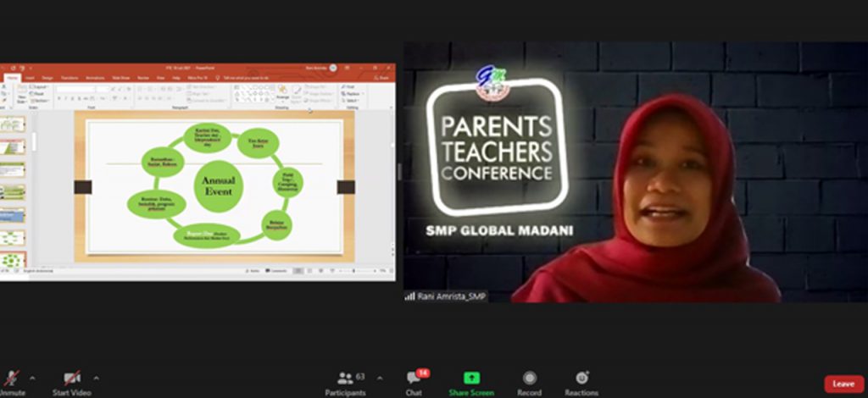Open the Review ribbon tab
868x398 pixels.
[x=142, y=78]
